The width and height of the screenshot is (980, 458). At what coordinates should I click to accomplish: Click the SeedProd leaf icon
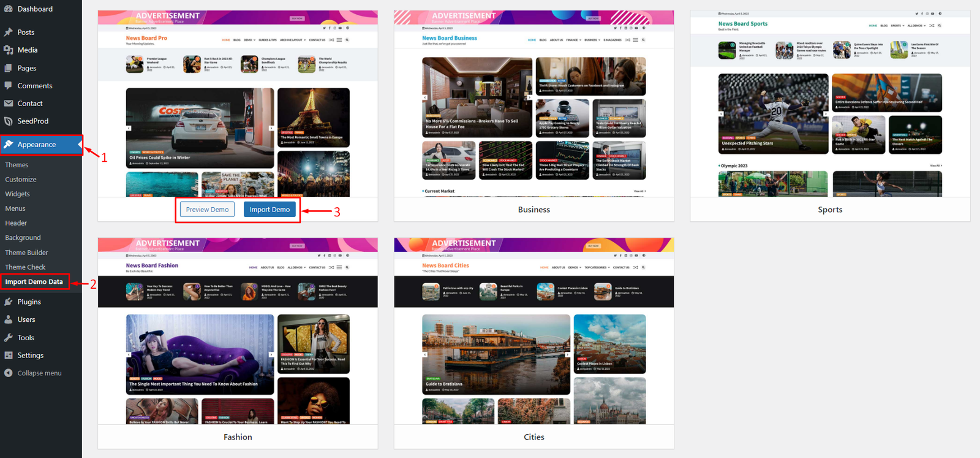(8, 121)
